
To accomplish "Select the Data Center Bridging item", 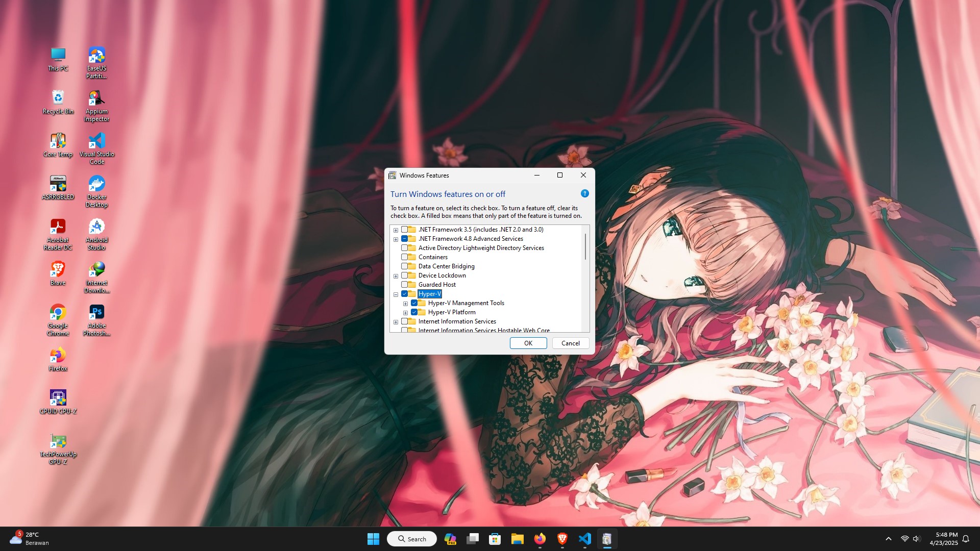I will click(446, 266).
